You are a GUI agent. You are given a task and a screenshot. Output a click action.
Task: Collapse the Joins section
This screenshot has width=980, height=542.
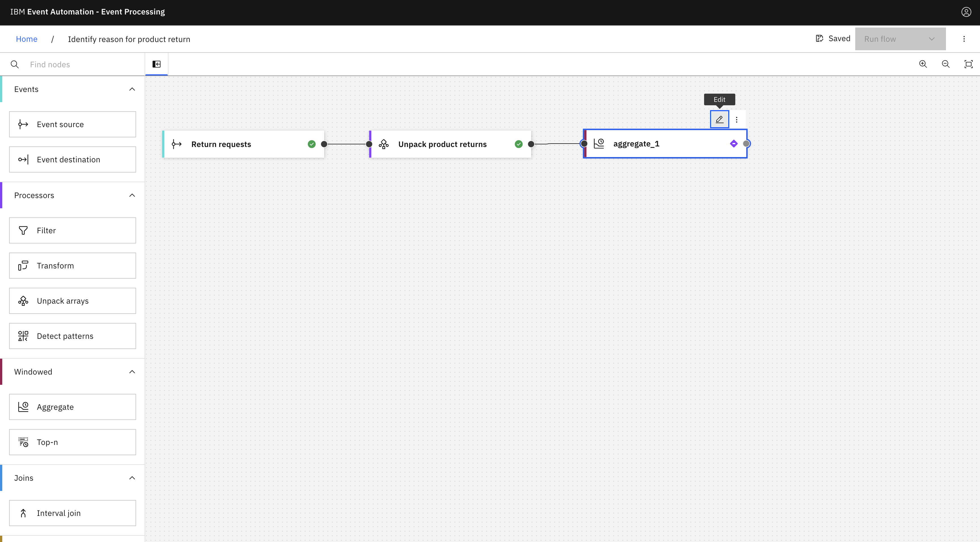pyautogui.click(x=132, y=478)
